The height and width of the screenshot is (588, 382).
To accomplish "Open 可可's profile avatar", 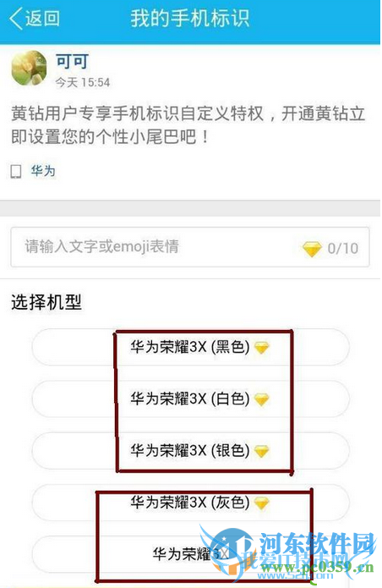I will pos(30,69).
